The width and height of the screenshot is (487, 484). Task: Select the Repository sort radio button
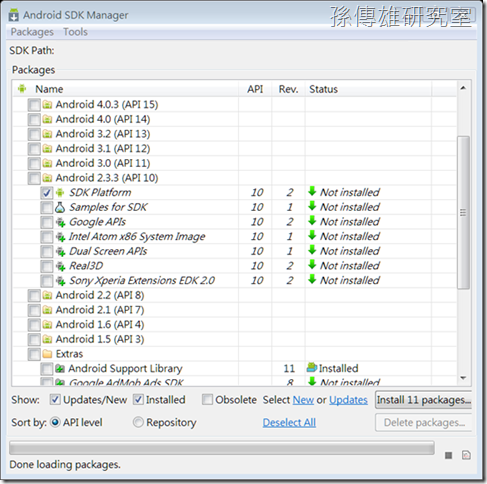pos(138,422)
